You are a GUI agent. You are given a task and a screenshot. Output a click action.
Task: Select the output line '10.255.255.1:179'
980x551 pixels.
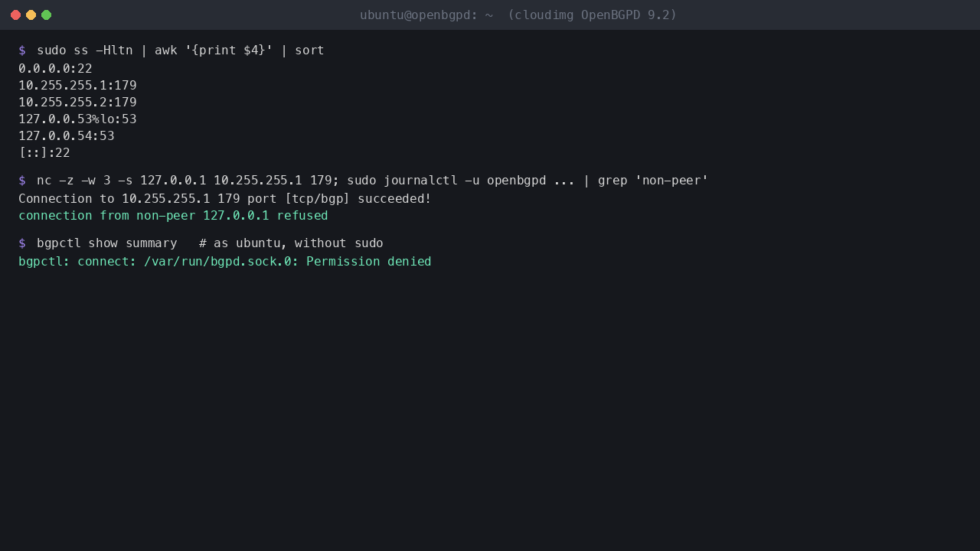(77, 86)
